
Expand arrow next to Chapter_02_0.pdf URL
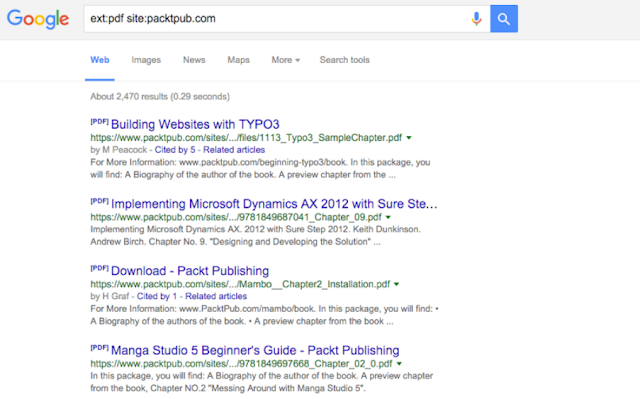pos(399,364)
